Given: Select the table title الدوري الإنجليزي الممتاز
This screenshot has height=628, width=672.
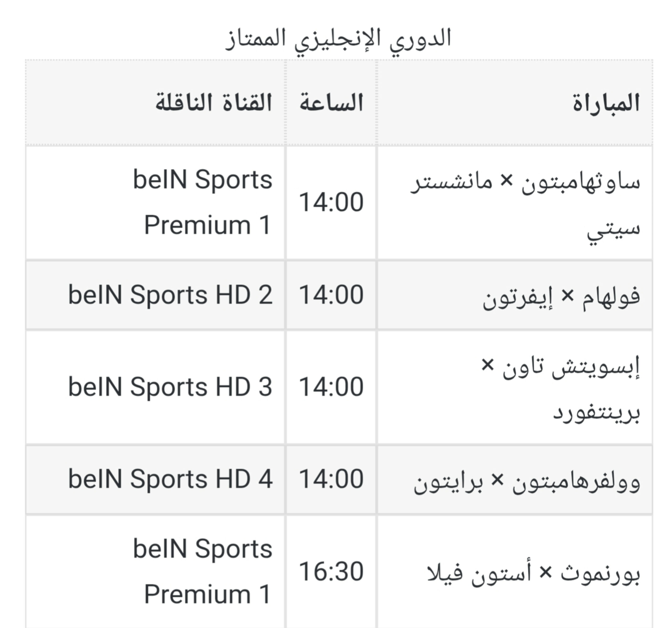Looking at the screenshot, I should [338, 40].
